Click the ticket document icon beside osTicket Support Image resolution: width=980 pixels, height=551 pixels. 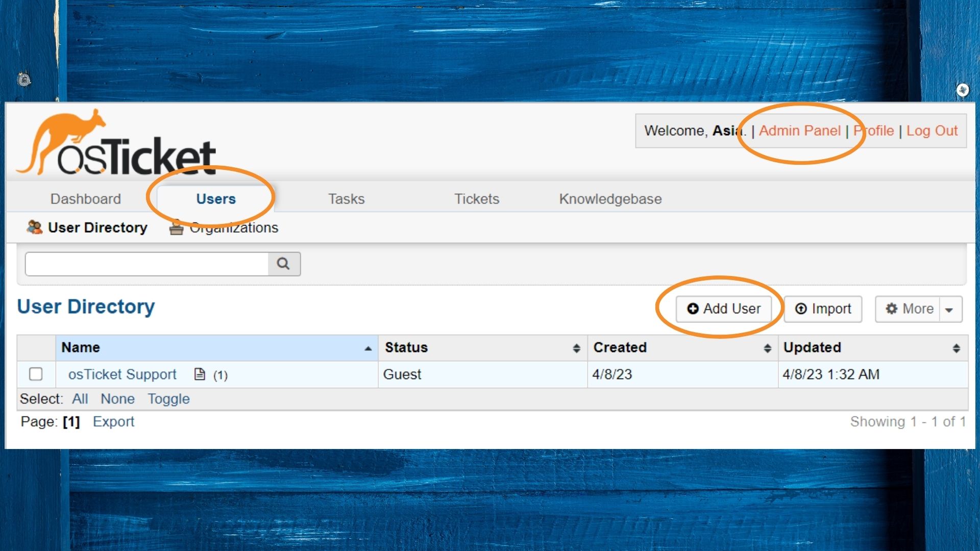200,374
